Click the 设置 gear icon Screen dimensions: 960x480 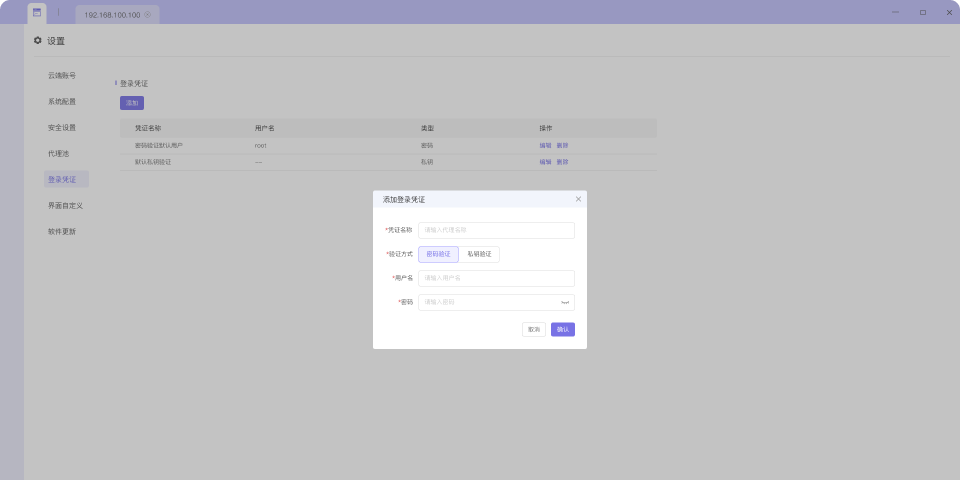(x=38, y=41)
